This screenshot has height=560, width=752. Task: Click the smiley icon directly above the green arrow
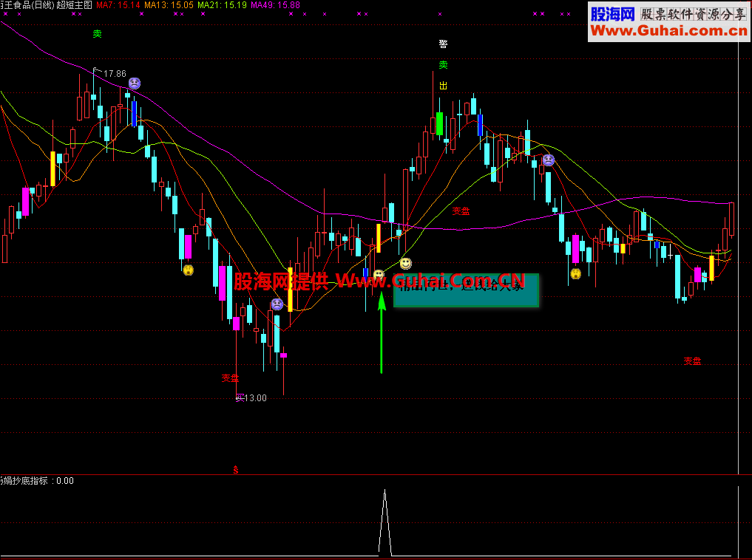click(x=379, y=275)
